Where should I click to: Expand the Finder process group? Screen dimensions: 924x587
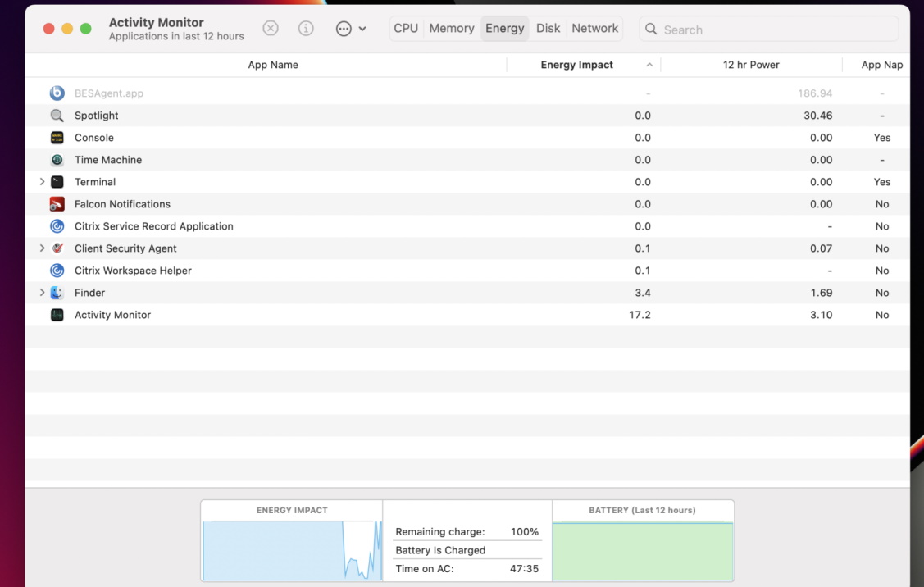[x=42, y=293]
